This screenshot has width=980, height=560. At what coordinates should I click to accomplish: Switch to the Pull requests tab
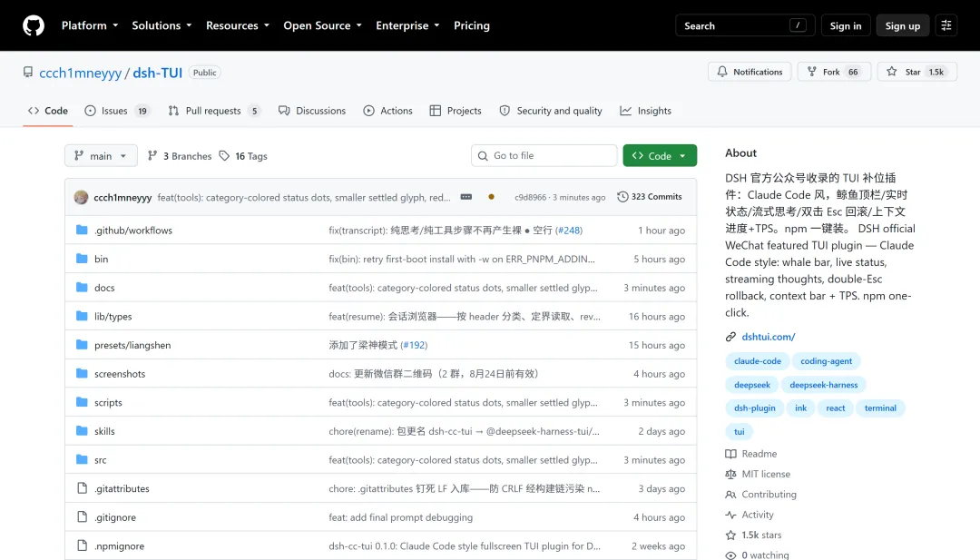(x=214, y=111)
